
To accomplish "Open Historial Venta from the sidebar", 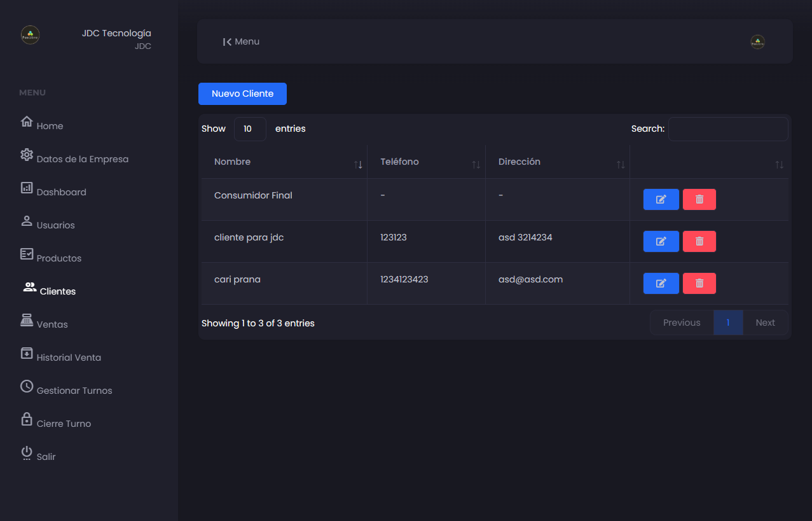I will 68,357.
